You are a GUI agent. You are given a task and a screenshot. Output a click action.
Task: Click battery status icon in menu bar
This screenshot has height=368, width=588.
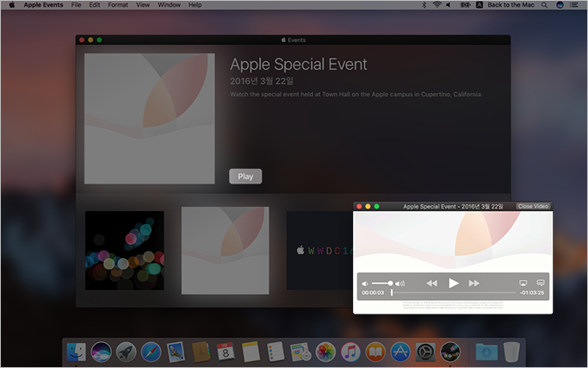[466, 5]
